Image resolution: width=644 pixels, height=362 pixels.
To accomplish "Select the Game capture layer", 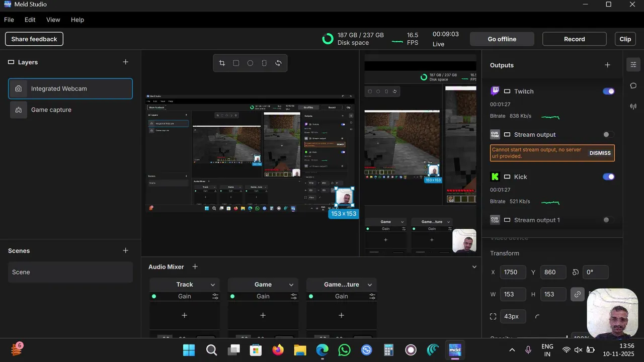I will point(70,110).
